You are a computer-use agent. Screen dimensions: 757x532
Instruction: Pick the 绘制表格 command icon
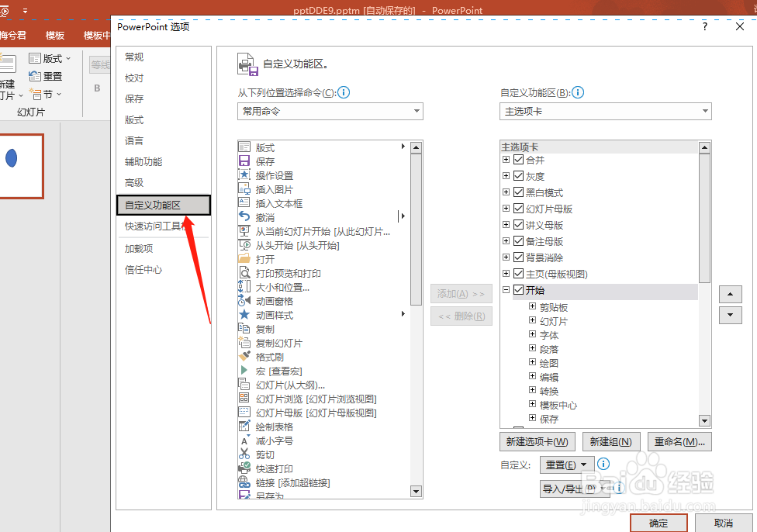point(244,427)
